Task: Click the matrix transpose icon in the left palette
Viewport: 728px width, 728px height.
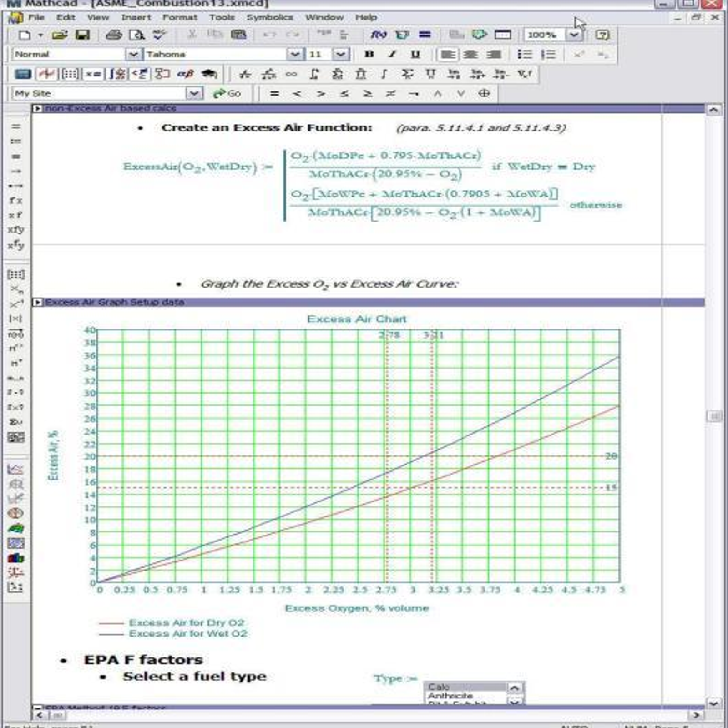Action: [15, 363]
